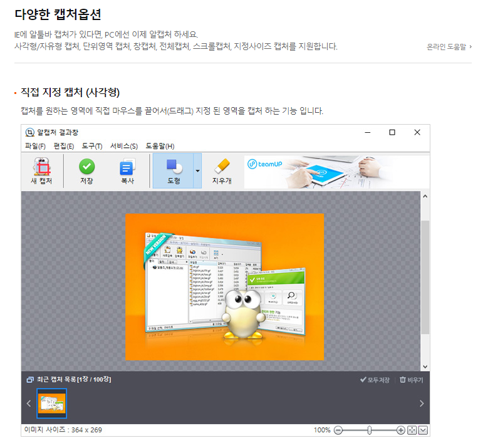Open the 온라인 도움말 link
Screen dimensions: 483x448
[449, 47]
